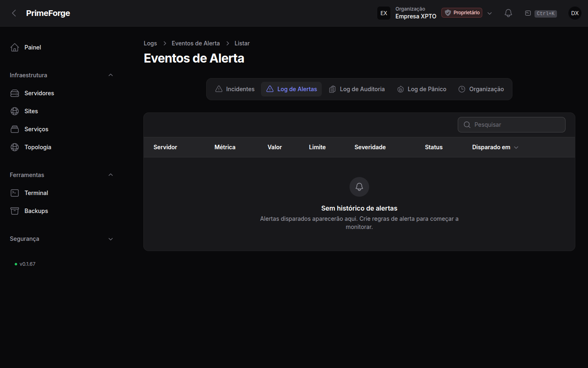Click the Terminal sidebar icon
This screenshot has width=588, height=368.
tap(15, 193)
